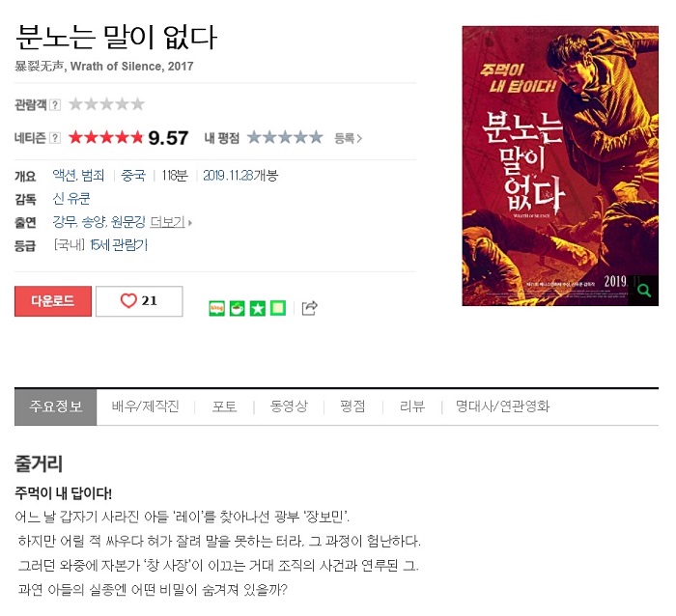
Task: Click the question mark beside 네티즌
Action: coord(55,138)
